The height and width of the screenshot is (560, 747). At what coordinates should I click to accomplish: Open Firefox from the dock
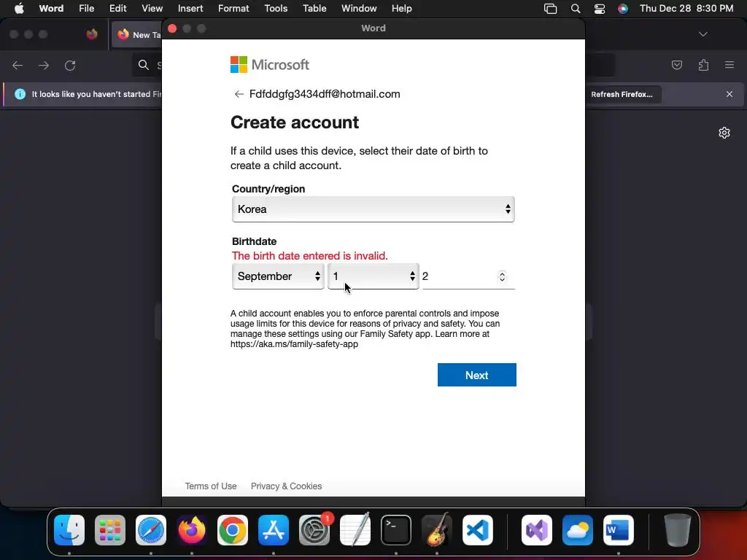(x=192, y=530)
